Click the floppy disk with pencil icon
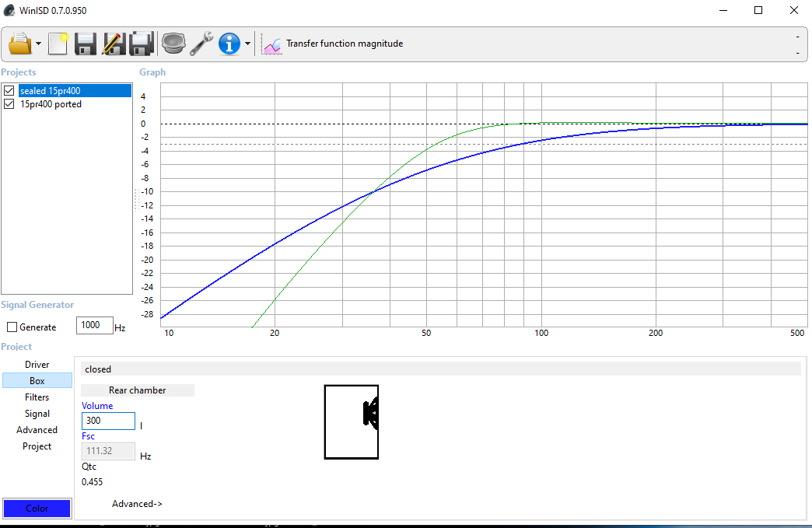Screen dimensions: 812x528 (114, 44)
